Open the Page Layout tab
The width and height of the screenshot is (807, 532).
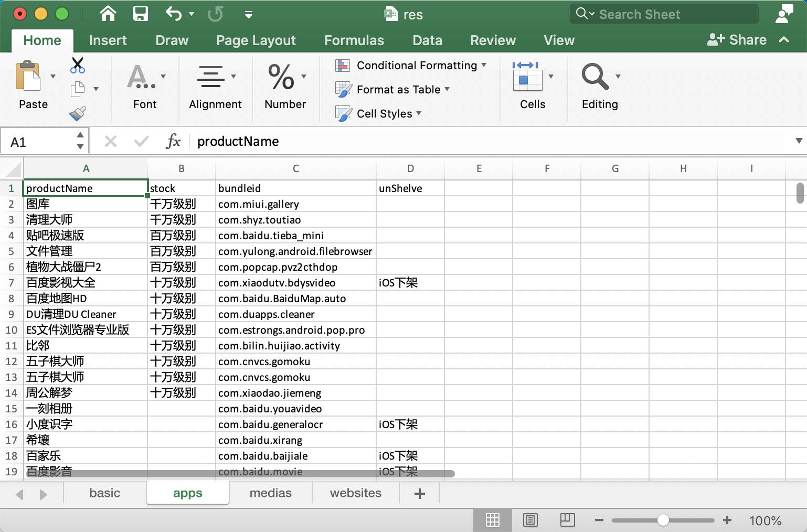point(256,40)
